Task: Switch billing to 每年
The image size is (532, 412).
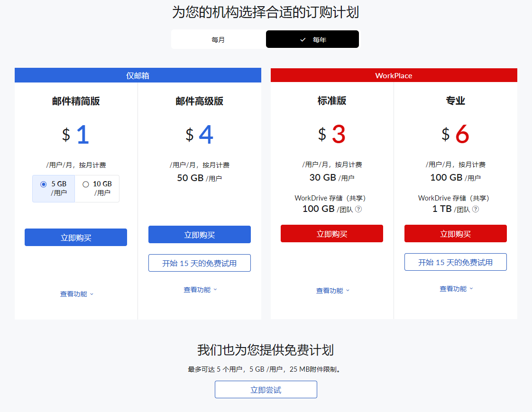Action: coord(312,40)
